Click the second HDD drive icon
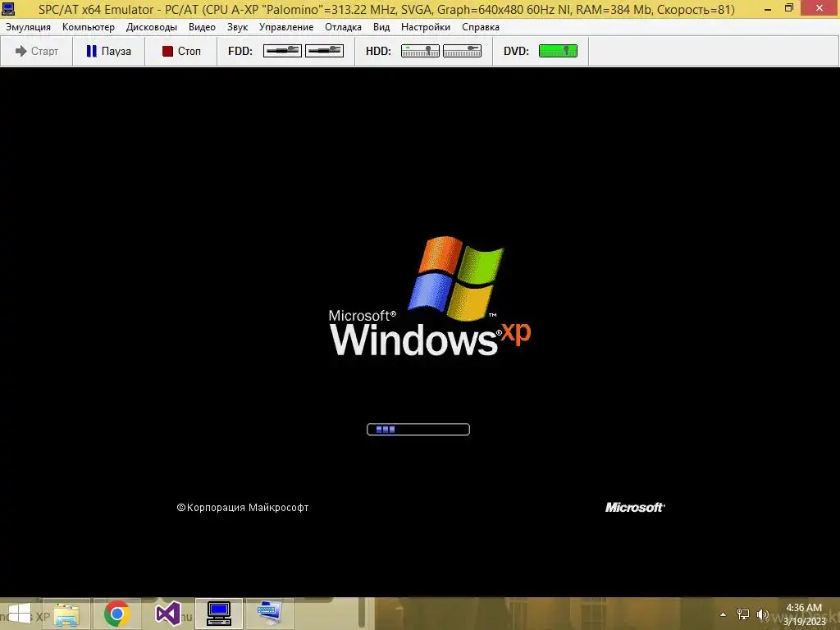Image resolution: width=840 pixels, height=630 pixels. [x=463, y=50]
